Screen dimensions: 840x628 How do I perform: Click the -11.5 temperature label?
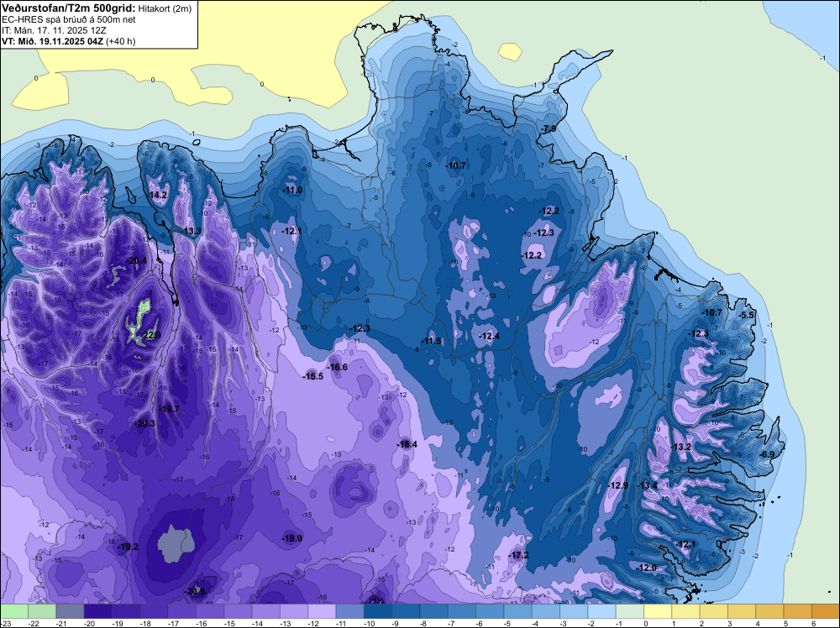click(431, 341)
